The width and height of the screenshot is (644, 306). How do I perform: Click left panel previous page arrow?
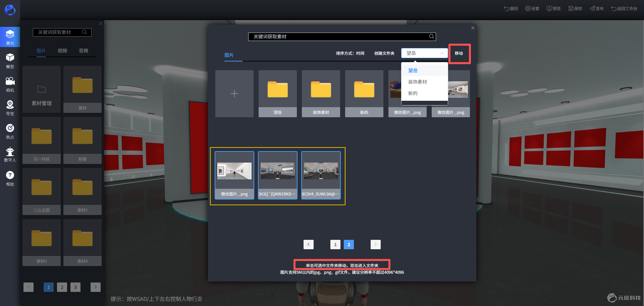click(29, 287)
